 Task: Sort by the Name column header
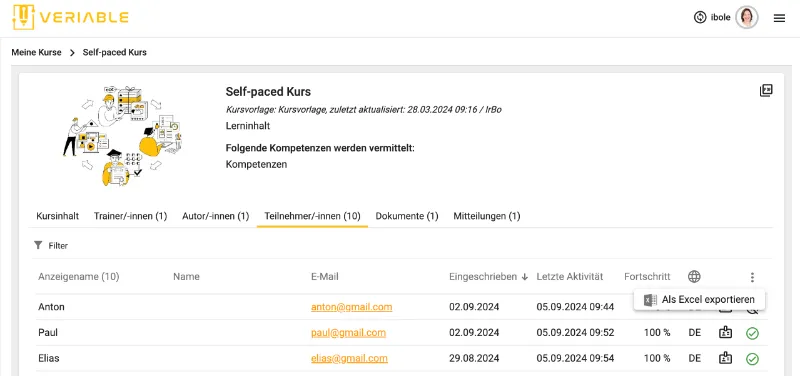pyautogui.click(x=186, y=277)
